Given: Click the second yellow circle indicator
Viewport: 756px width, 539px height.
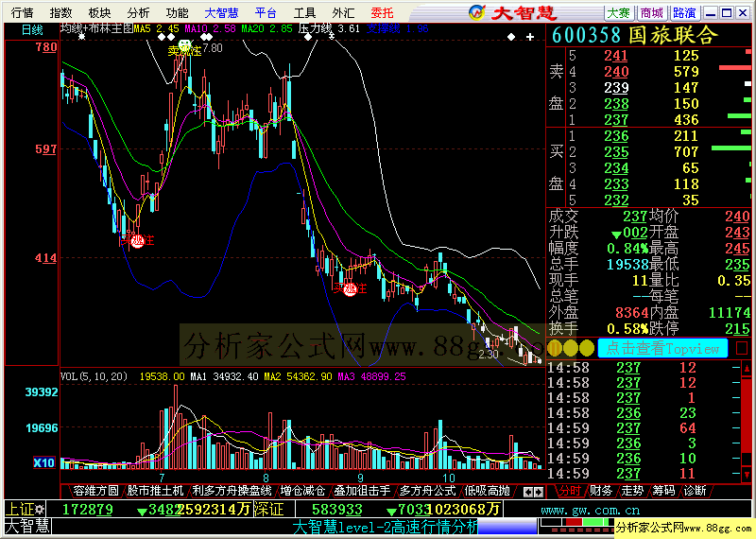Looking at the screenshot, I should (x=571, y=348).
